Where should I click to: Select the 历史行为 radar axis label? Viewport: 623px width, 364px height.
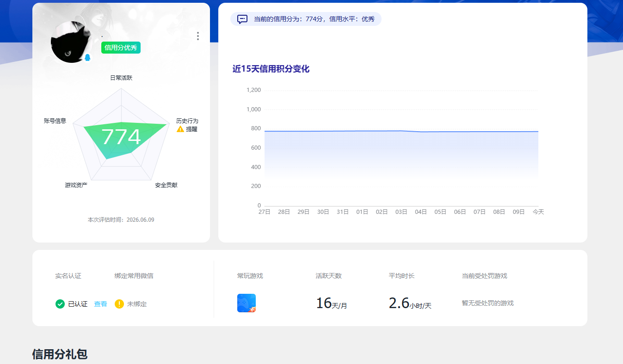(187, 121)
